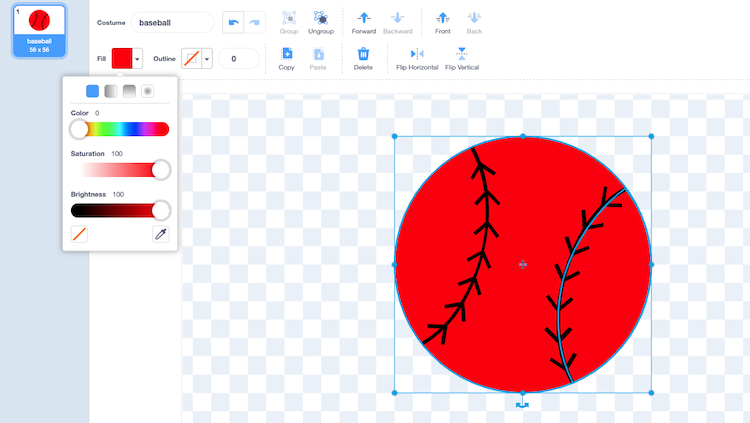Pick a color with the eyedropper
750x423 pixels.
click(160, 234)
